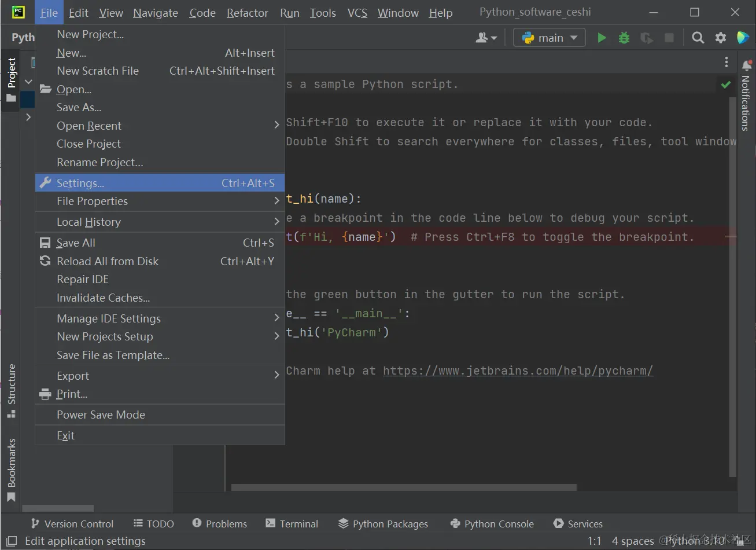Toggle tool window bars icon in status bar
Image resolution: width=756 pixels, height=550 pixels.
tap(11, 541)
